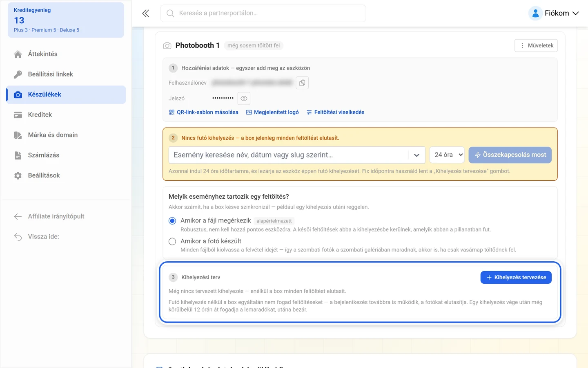The width and height of the screenshot is (588, 368).
Task: Reveal password using the eye icon
Action: tap(244, 99)
